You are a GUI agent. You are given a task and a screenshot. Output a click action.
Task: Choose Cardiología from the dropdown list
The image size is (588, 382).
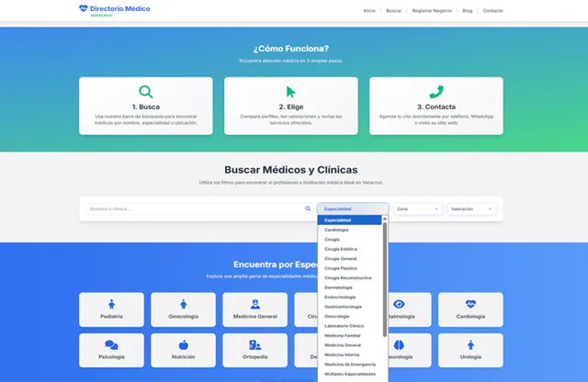349,230
